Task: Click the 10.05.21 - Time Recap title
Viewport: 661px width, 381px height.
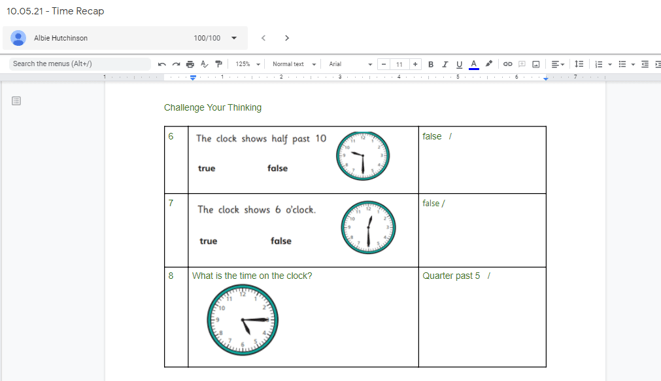Action: click(55, 11)
